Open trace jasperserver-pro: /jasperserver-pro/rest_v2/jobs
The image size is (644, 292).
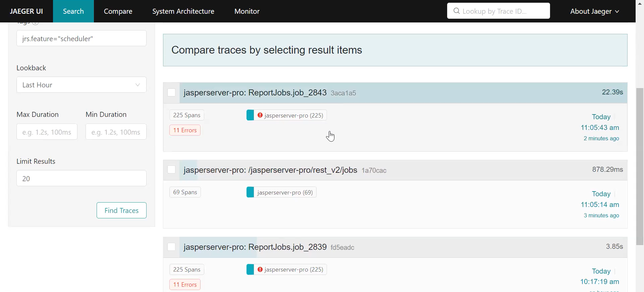[x=270, y=170]
